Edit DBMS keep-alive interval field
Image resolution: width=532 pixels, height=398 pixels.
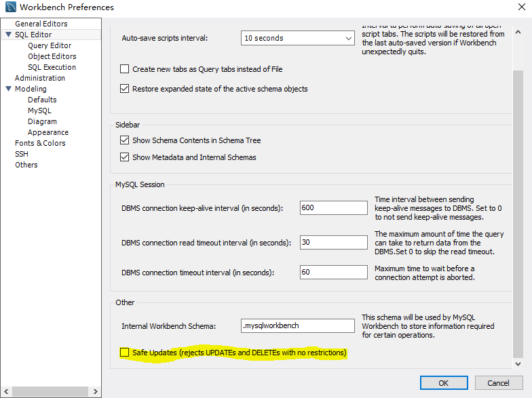pyautogui.click(x=334, y=207)
